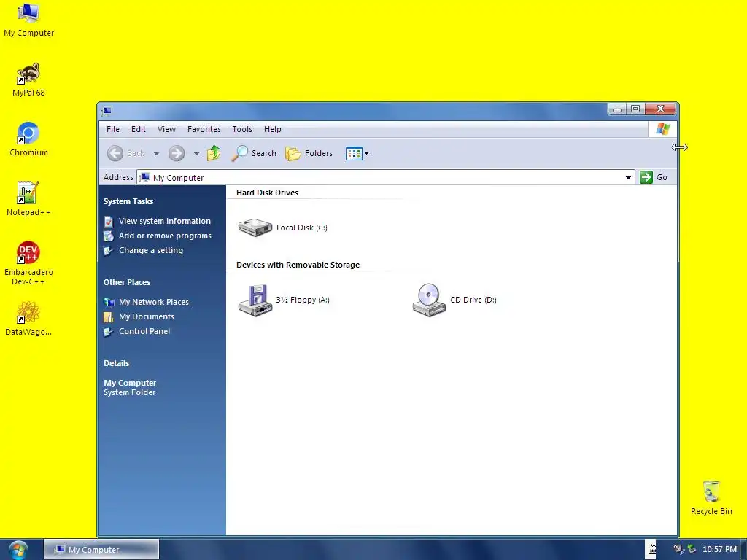Image resolution: width=747 pixels, height=560 pixels.
Task: Click the Forward navigation arrow button
Action: [x=177, y=153]
